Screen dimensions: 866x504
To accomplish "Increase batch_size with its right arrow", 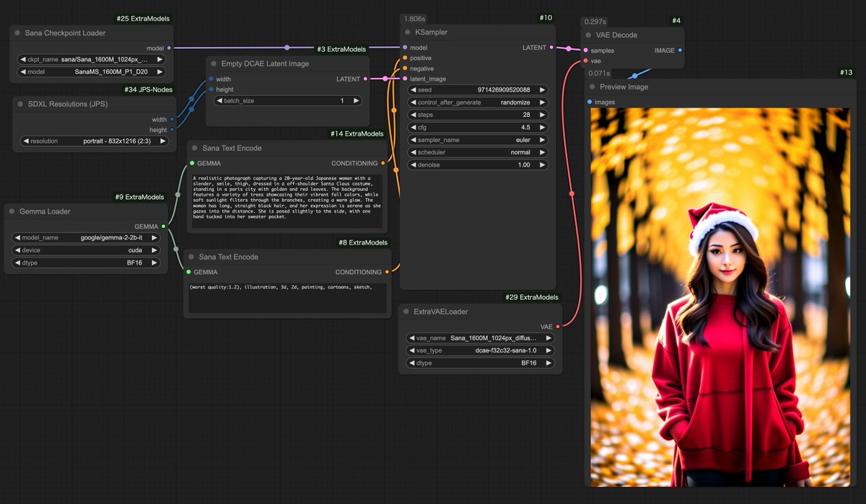I will pos(356,101).
